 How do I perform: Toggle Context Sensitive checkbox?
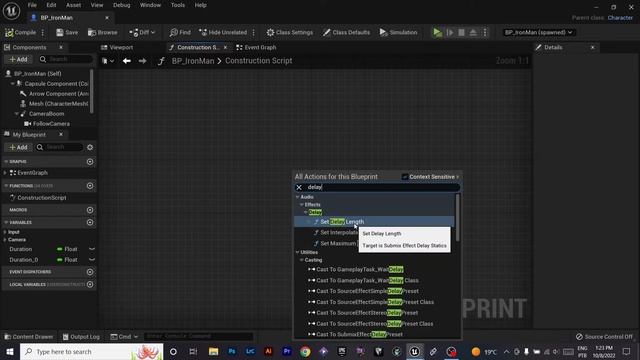pyautogui.click(x=404, y=177)
